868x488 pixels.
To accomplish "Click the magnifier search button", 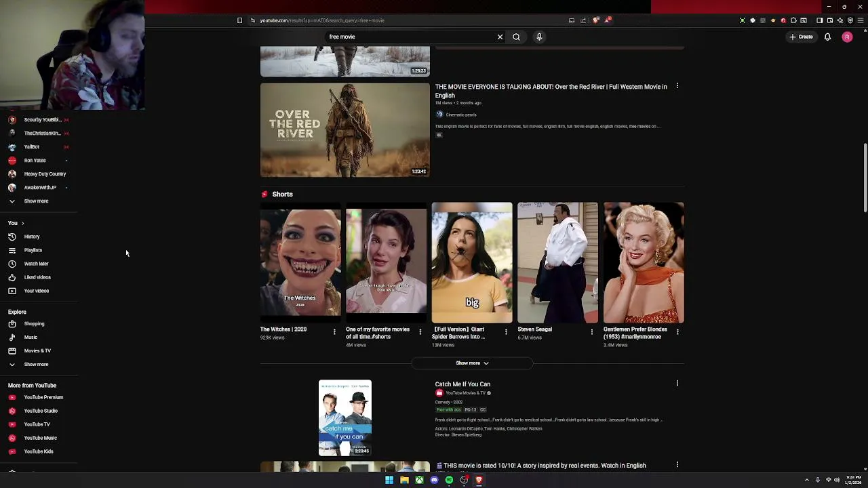I will pos(516,37).
